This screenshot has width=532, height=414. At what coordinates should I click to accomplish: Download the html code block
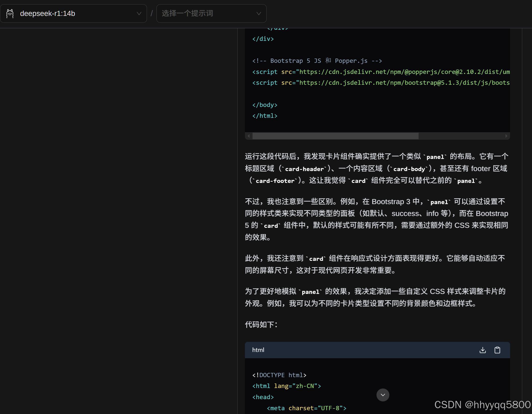point(483,350)
